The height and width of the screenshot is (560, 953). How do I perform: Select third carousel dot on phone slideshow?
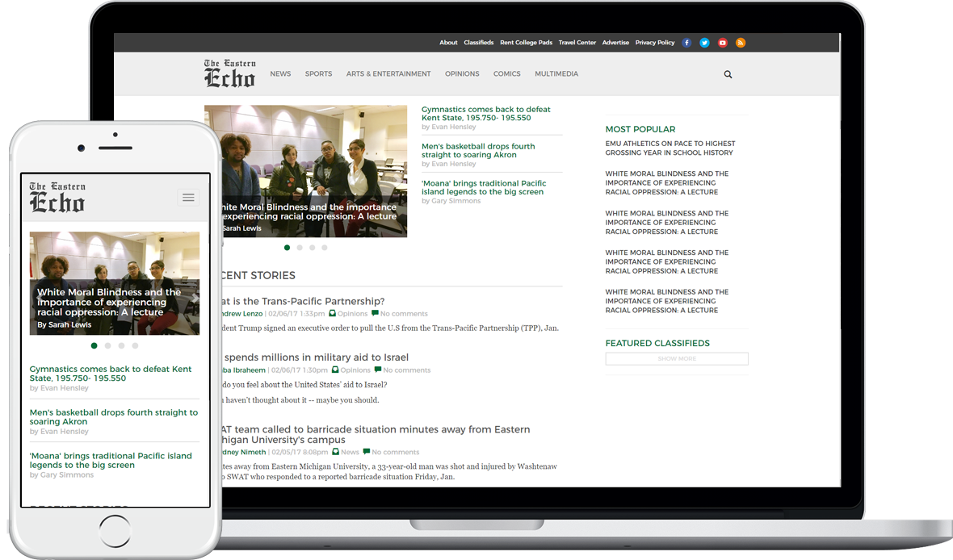coord(122,345)
